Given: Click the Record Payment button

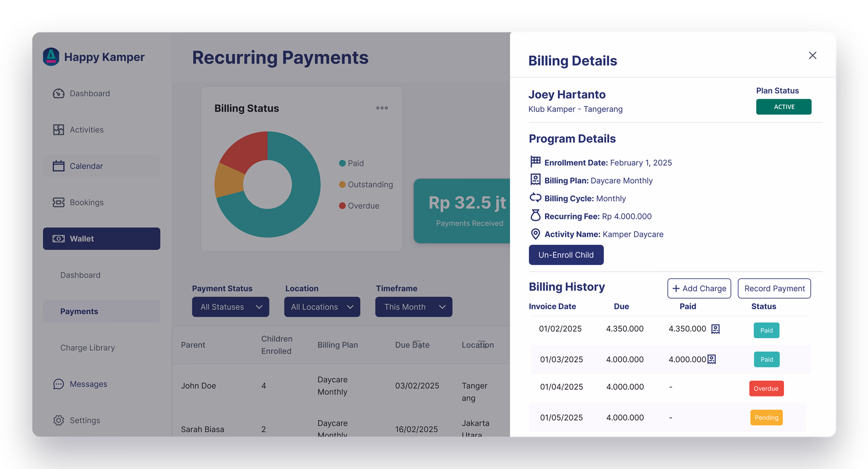Looking at the screenshot, I should 774,289.
